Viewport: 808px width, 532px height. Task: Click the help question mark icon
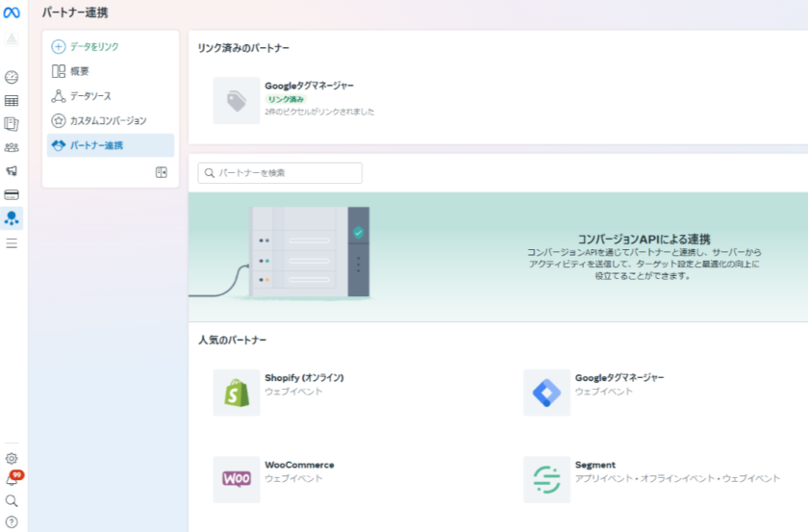(12, 521)
